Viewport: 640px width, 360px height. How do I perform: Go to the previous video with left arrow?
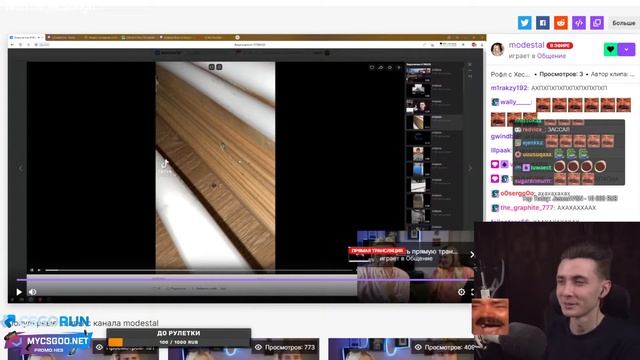click(21, 168)
